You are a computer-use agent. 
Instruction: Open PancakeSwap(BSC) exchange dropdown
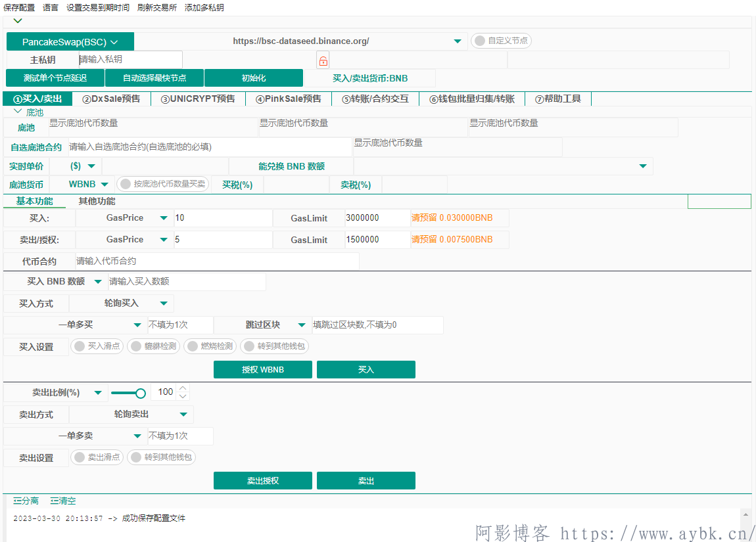(70, 42)
